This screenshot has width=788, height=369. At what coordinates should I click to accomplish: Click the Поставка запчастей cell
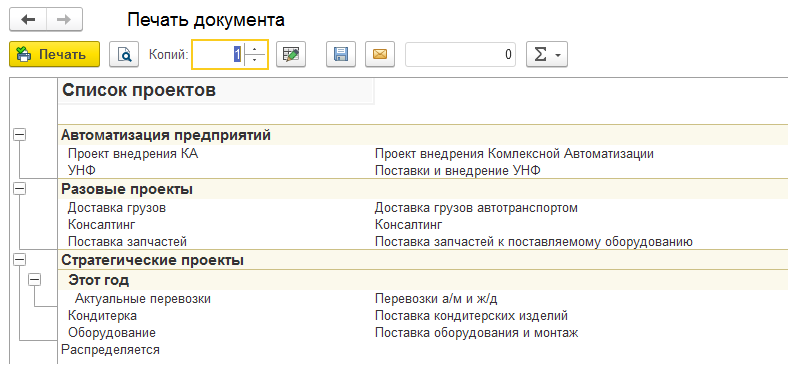pyautogui.click(x=128, y=241)
